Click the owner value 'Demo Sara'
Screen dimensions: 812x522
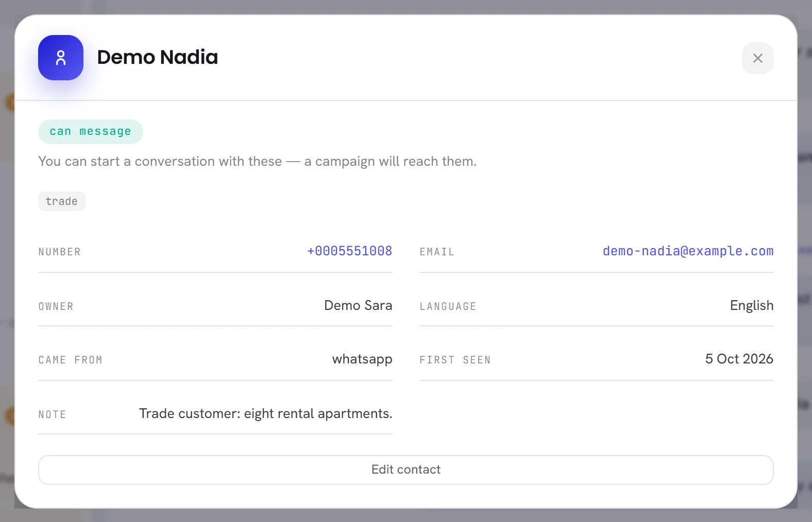click(358, 305)
